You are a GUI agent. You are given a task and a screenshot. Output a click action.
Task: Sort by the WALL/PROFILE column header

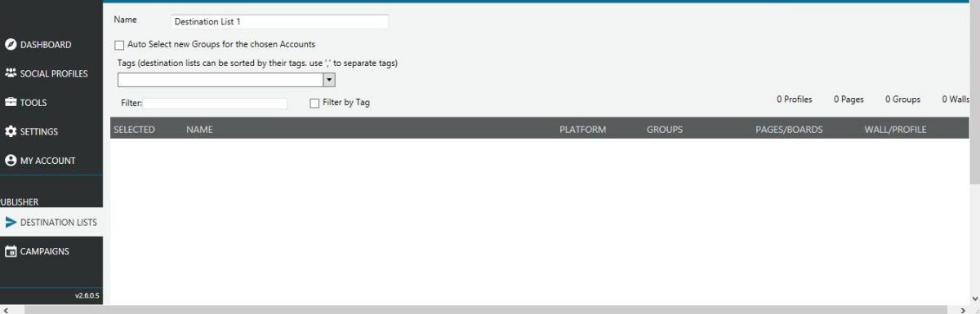tap(895, 130)
